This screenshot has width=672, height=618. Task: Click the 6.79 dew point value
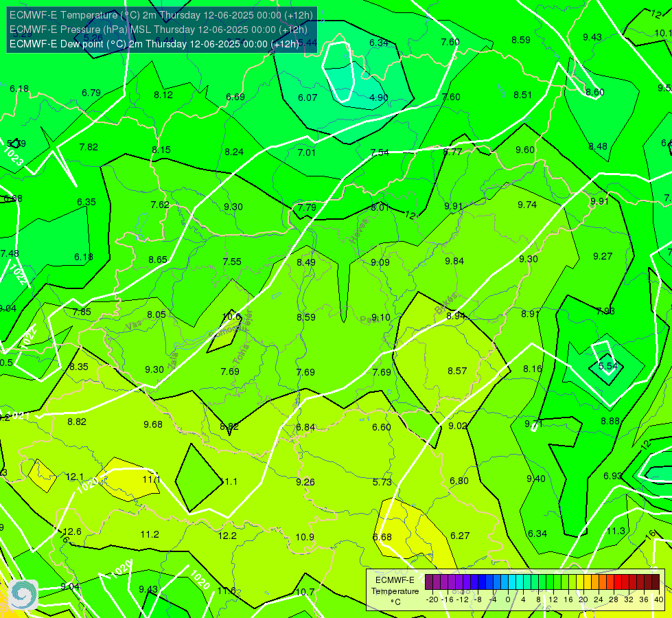[x=91, y=93]
